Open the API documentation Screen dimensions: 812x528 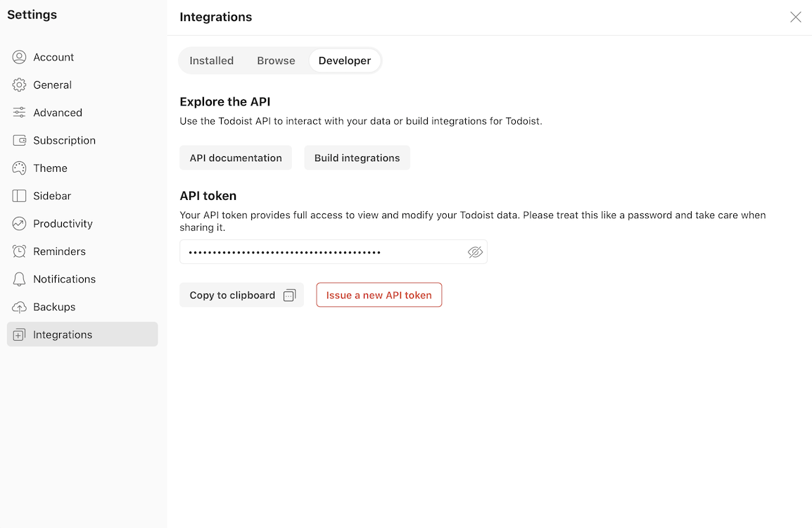pyautogui.click(x=236, y=158)
